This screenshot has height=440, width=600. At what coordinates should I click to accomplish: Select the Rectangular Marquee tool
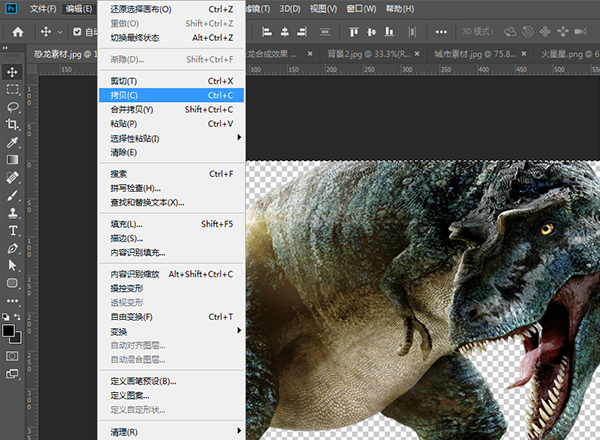[x=13, y=89]
